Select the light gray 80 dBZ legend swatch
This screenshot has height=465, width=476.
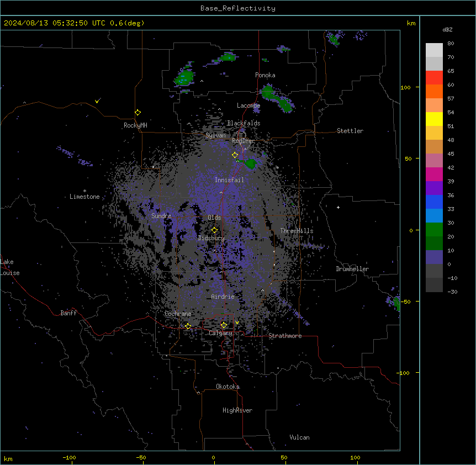[x=434, y=50]
